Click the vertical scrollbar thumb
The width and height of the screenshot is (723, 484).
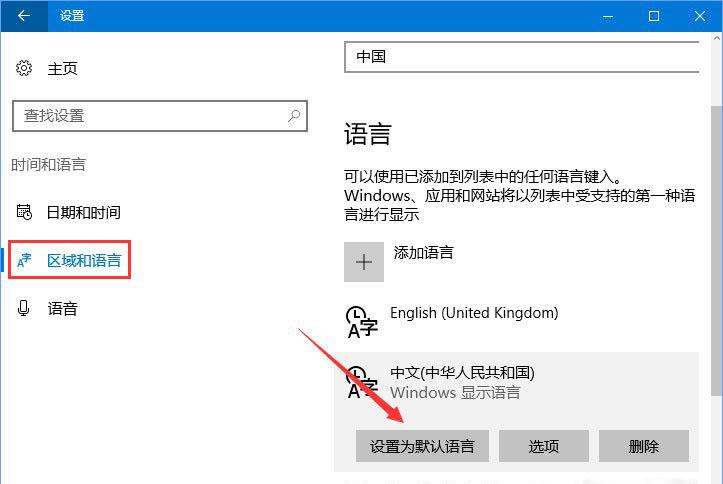[717, 250]
